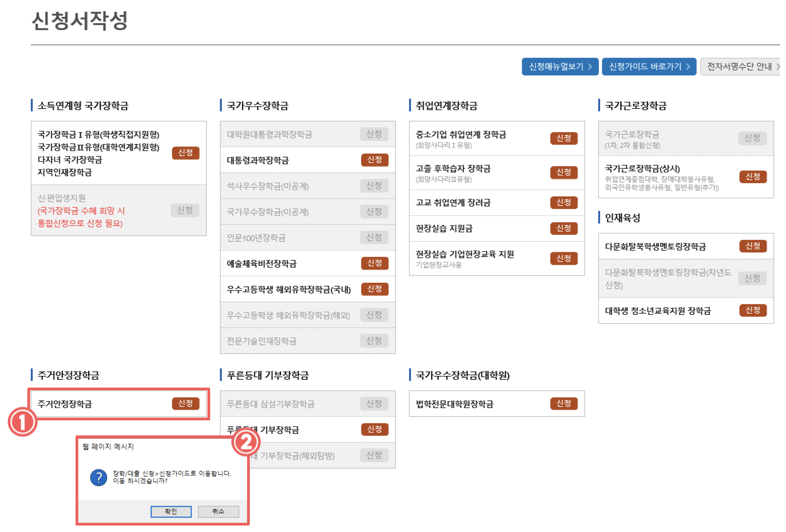Click the red circled number 1 marker
The image size is (786, 532).
pyautogui.click(x=22, y=421)
